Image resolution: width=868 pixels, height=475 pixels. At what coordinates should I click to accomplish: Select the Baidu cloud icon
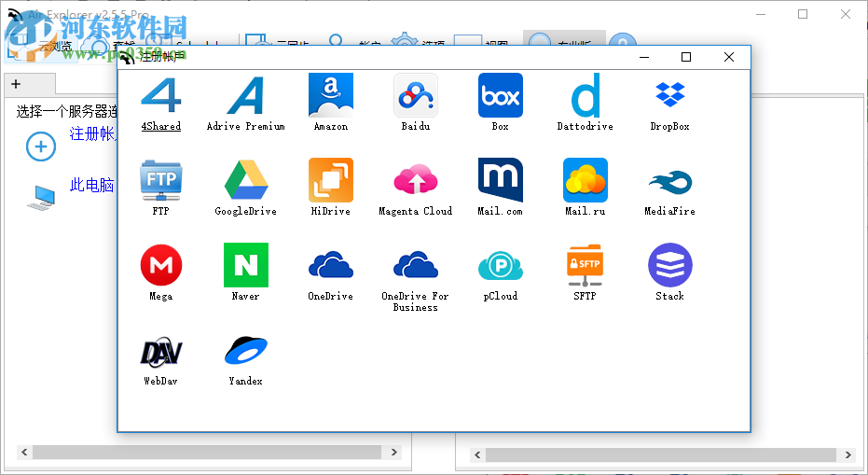(416, 95)
